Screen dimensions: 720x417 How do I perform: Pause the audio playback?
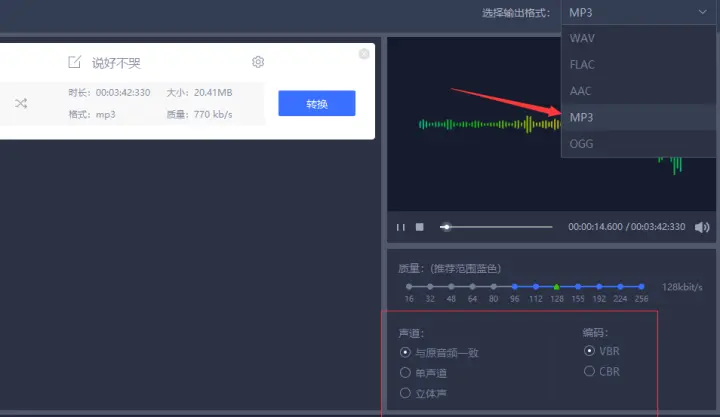(x=401, y=227)
